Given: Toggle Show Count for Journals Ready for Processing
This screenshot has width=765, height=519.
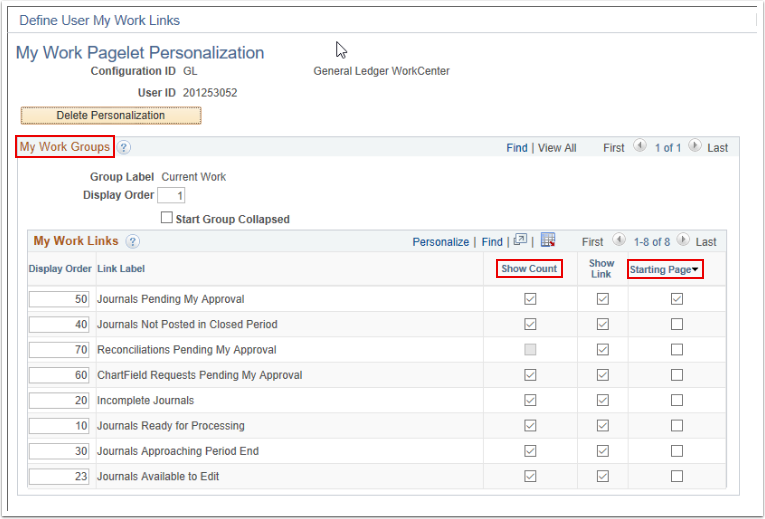Looking at the screenshot, I should [530, 425].
